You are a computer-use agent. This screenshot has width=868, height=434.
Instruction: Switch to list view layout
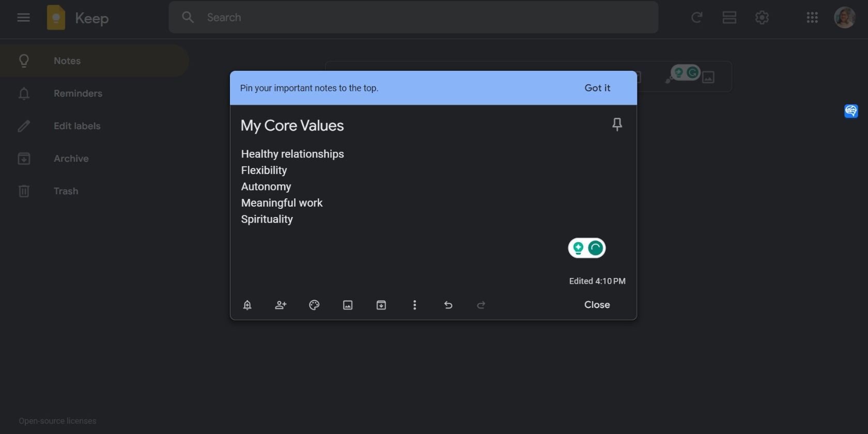coord(729,18)
